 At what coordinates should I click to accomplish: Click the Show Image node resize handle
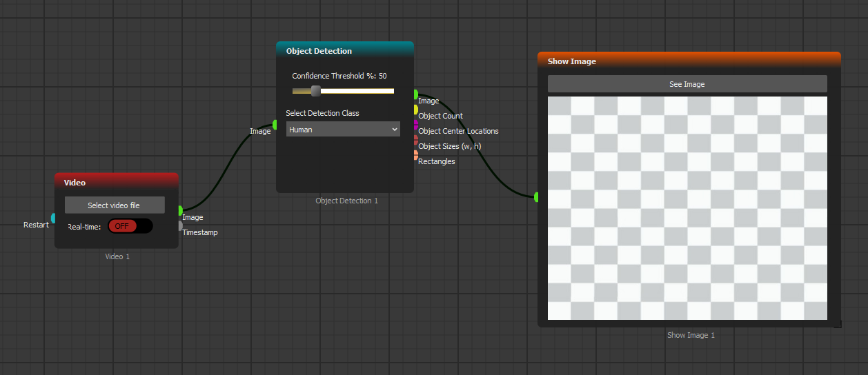(x=837, y=323)
